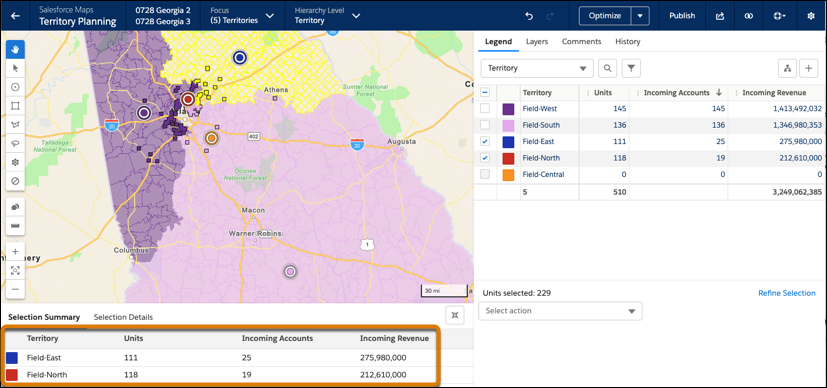The height and width of the screenshot is (388, 827).
Task: Open the Field-South territory link
Action: [x=541, y=125]
